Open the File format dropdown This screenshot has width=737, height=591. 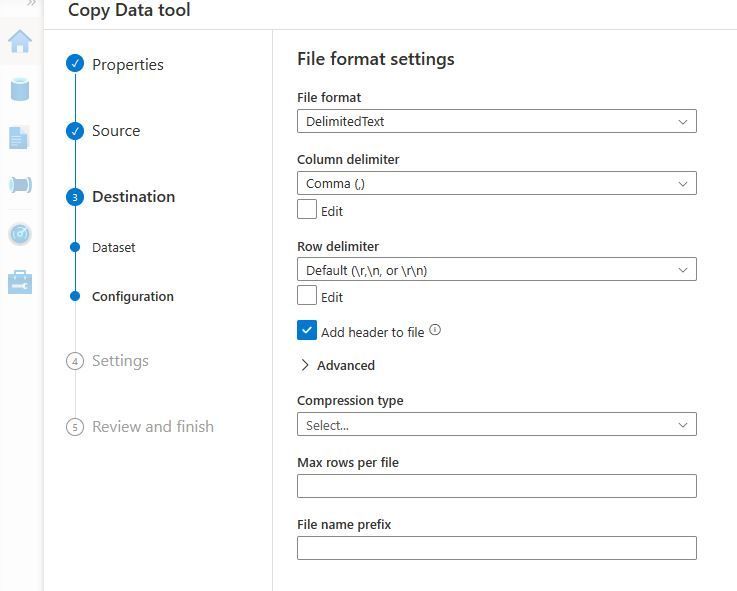coord(496,122)
